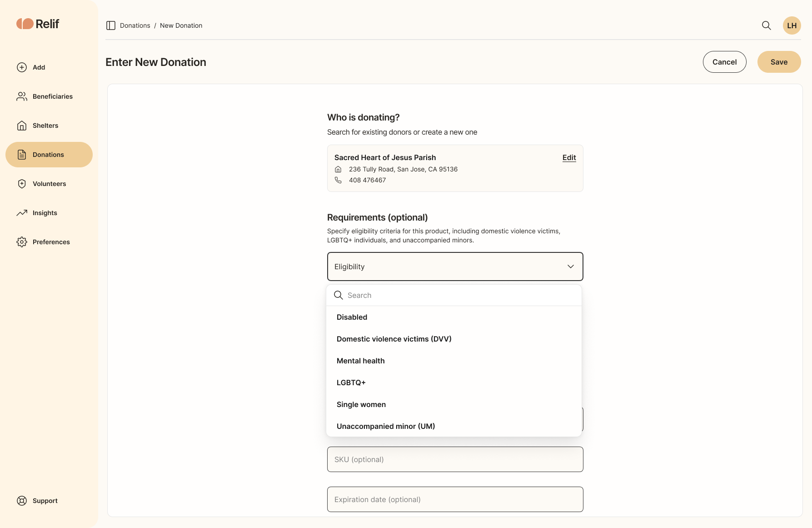Click the Preferences gear icon
812x528 pixels.
tap(22, 242)
